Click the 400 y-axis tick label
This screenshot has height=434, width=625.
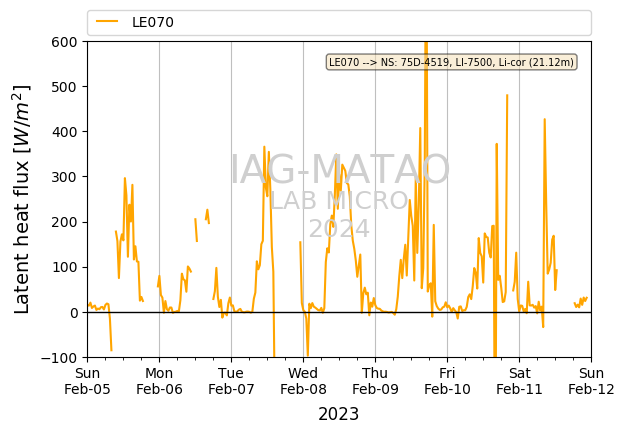[64, 132]
